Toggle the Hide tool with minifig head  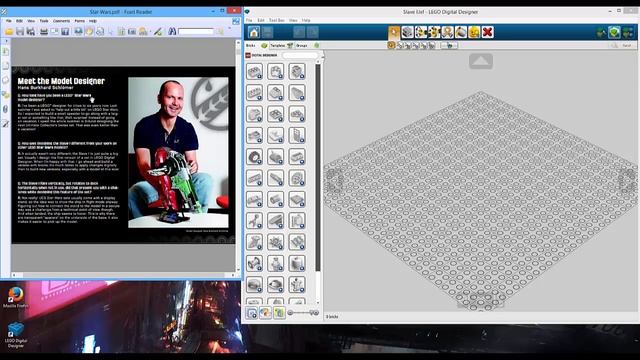(x=474, y=32)
